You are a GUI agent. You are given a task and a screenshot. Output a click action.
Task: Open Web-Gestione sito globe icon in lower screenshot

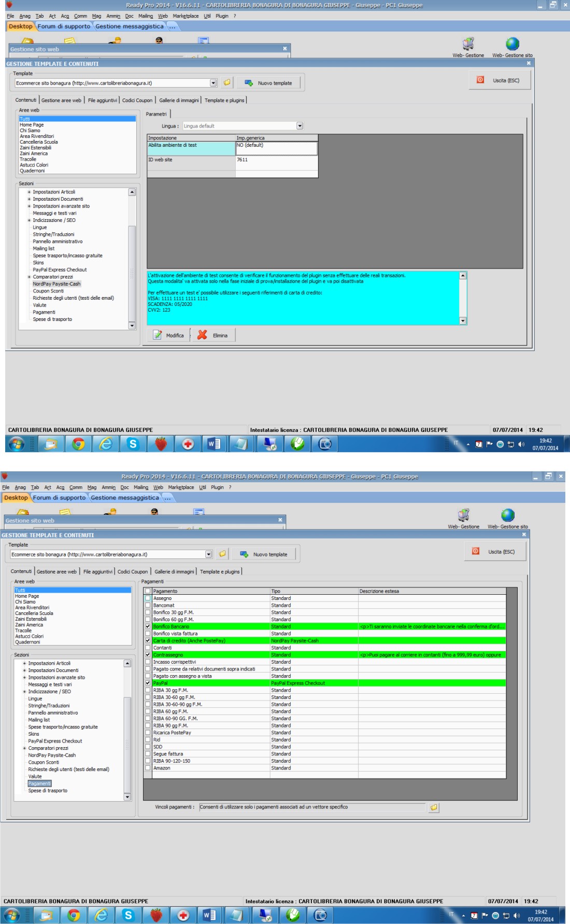click(x=507, y=519)
